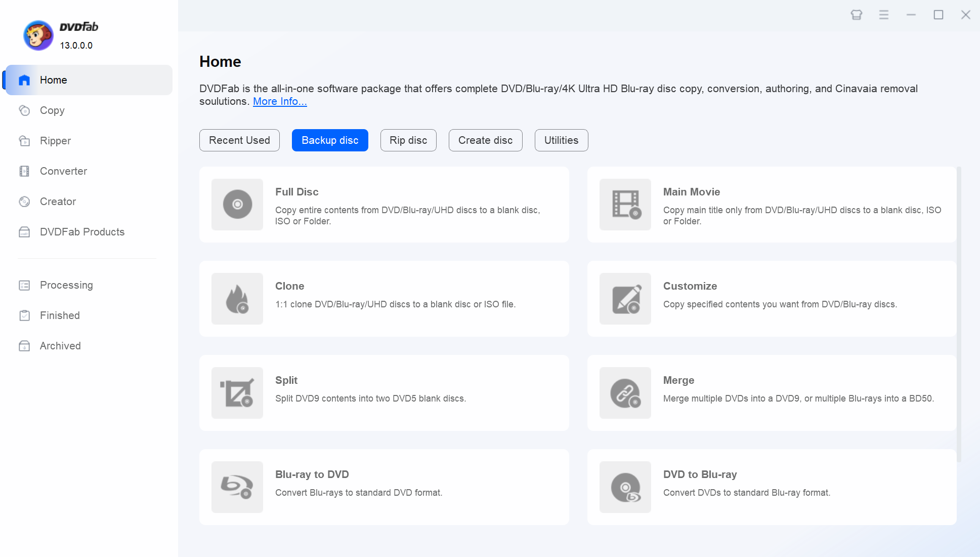Select the Clone flame icon
This screenshot has height=557, width=980.
[237, 299]
